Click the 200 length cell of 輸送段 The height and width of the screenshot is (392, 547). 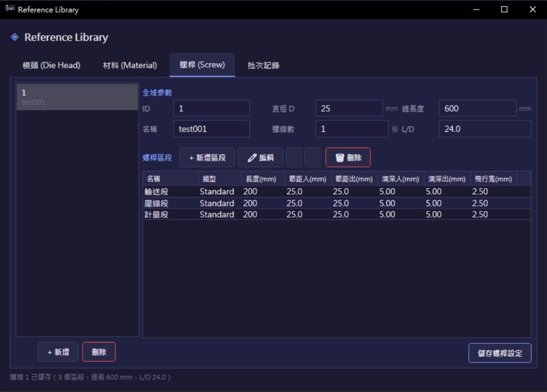click(250, 191)
